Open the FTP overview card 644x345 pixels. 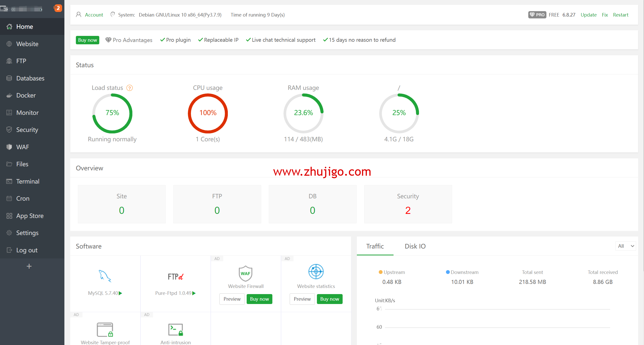(217, 204)
